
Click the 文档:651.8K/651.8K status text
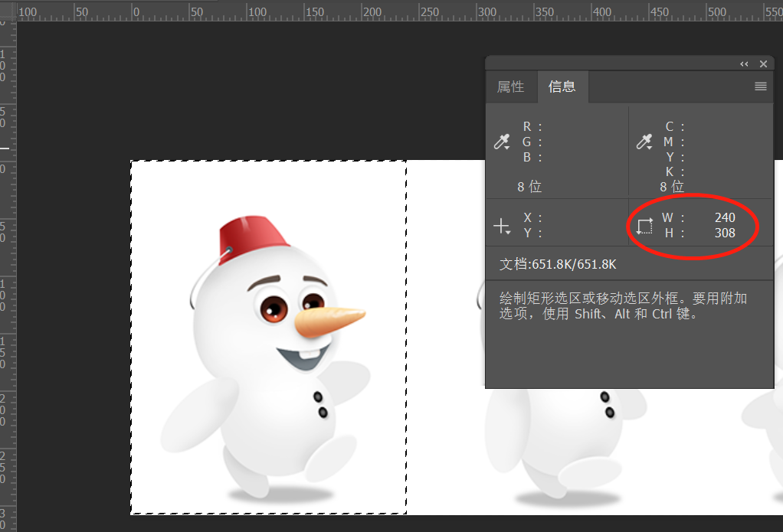[x=558, y=264]
